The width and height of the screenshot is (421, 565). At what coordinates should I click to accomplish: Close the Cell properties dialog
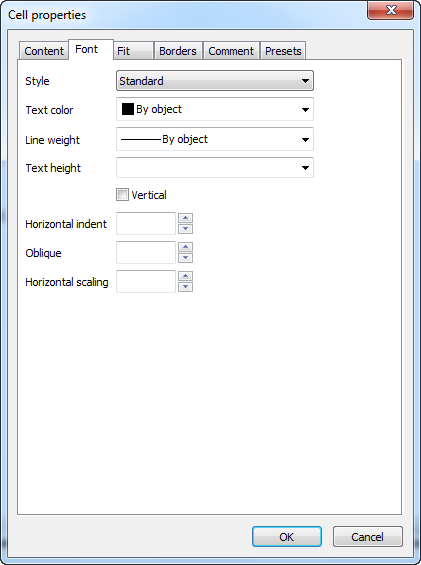[390, 10]
